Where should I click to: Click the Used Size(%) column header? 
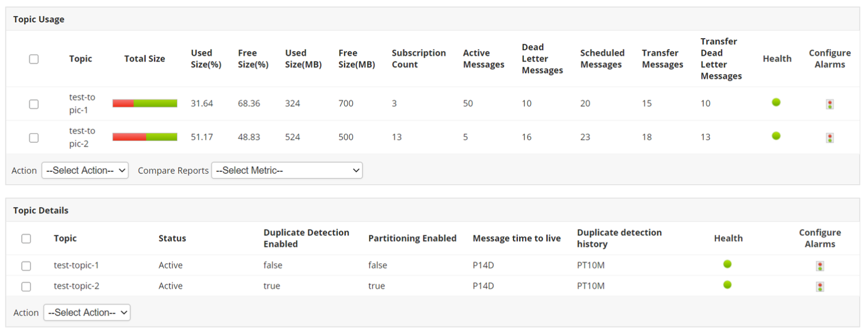pyautogui.click(x=206, y=59)
